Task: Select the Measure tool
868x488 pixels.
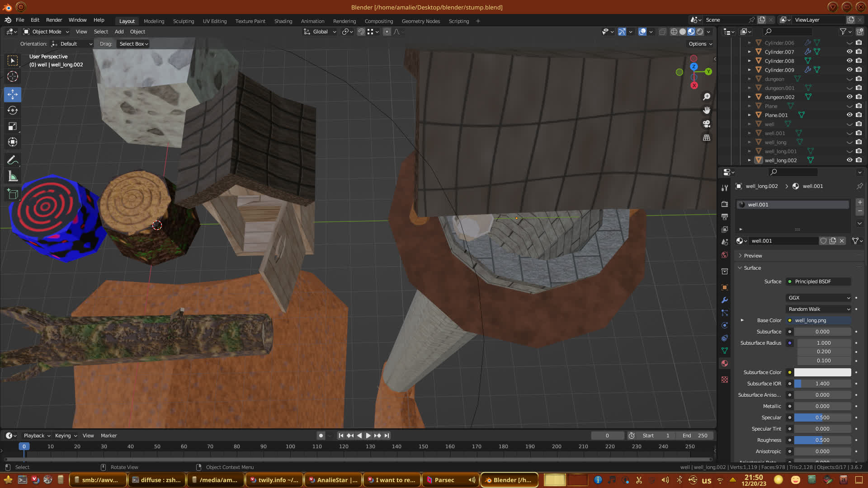Action: (13, 177)
